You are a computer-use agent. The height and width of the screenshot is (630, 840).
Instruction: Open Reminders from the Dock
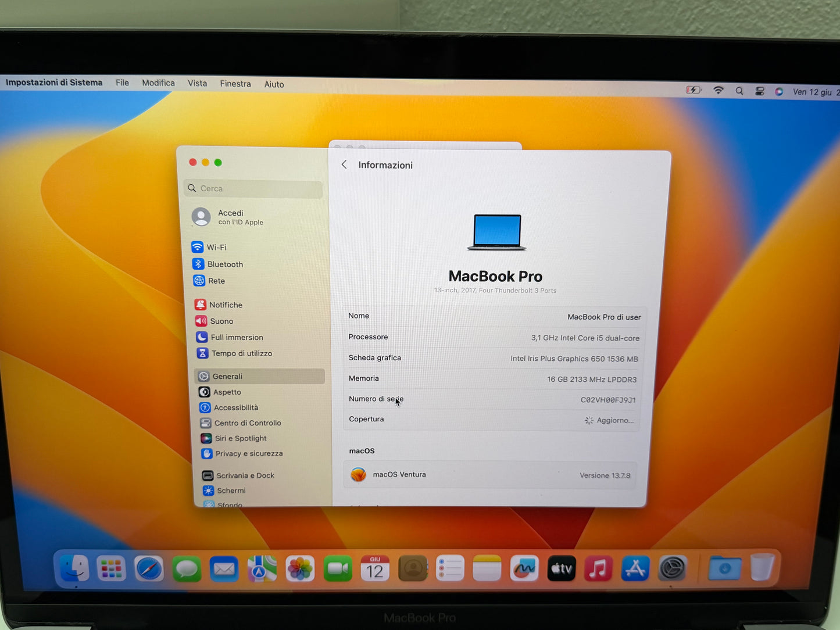pyautogui.click(x=450, y=568)
